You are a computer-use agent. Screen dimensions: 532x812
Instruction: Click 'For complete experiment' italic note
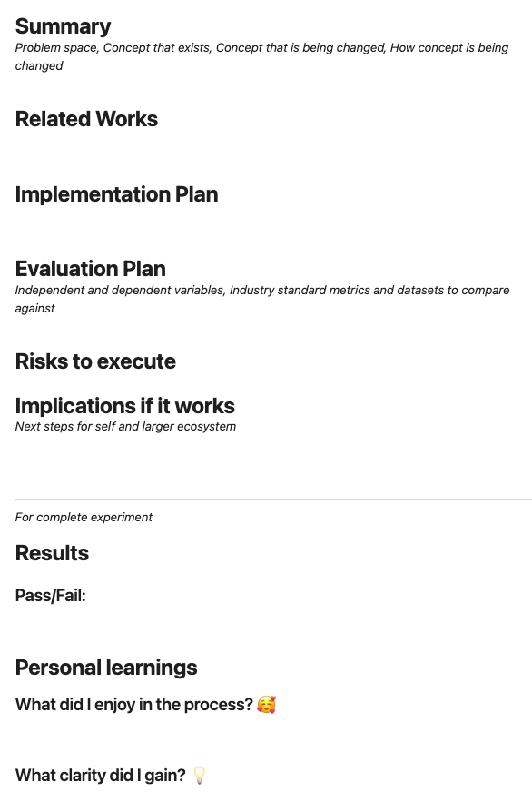point(84,517)
